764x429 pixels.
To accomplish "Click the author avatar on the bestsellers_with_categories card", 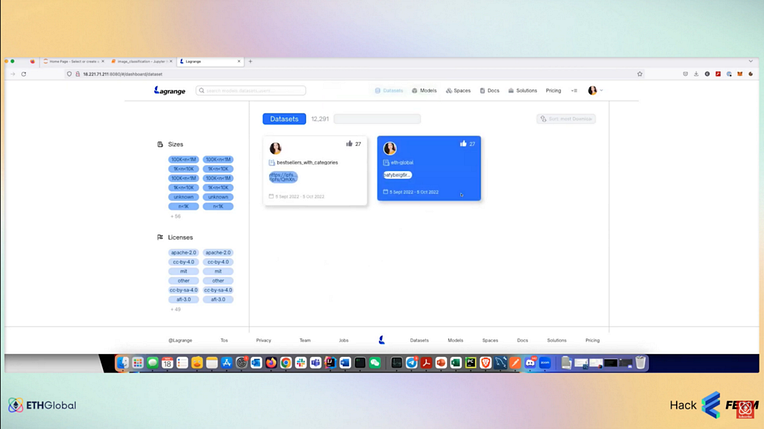I will pyautogui.click(x=275, y=148).
